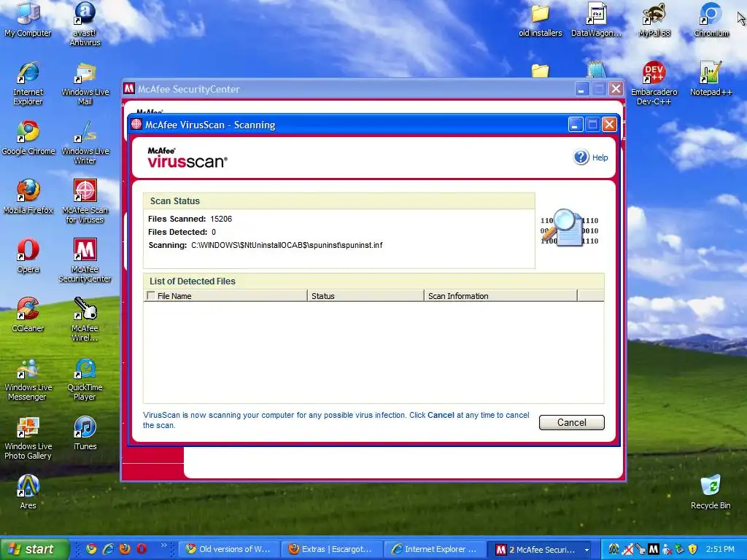Select the old installers folder icon
747x560 pixels.
click(x=541, y=20)
